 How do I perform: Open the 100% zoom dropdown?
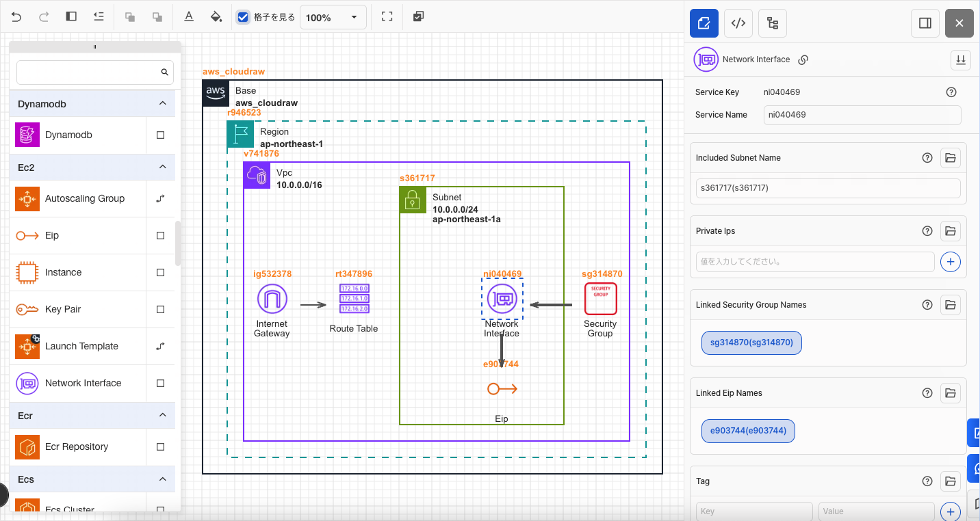coord(333,17)
